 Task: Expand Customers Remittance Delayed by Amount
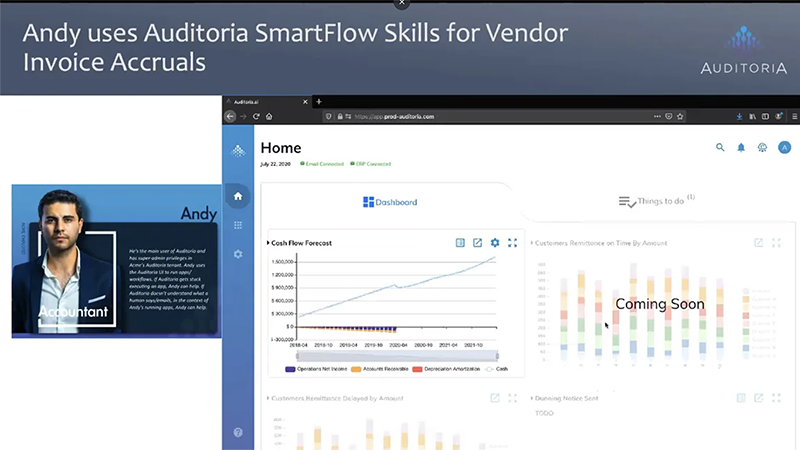pyautogui.click(x=268, y=398)
